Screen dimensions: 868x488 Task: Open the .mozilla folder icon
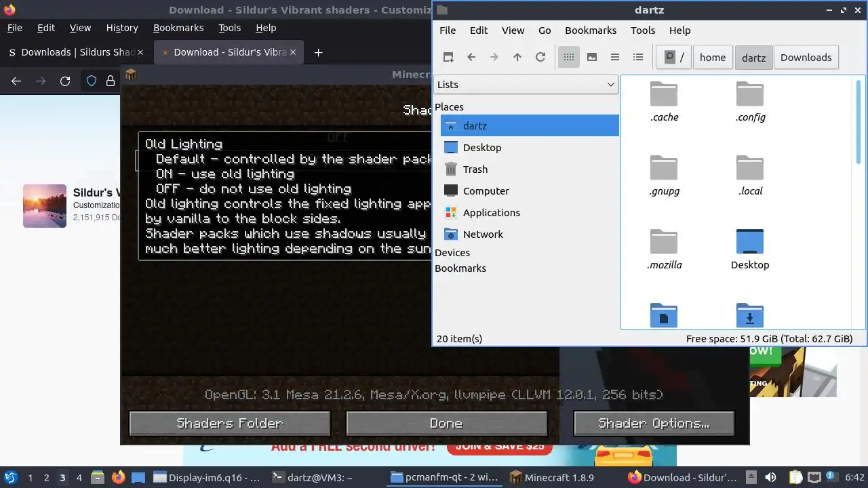664,242
